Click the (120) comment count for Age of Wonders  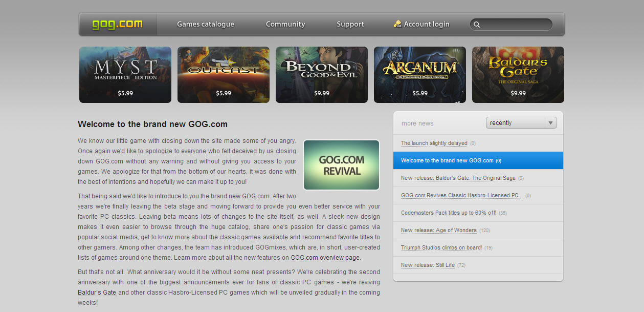point(484,231)
